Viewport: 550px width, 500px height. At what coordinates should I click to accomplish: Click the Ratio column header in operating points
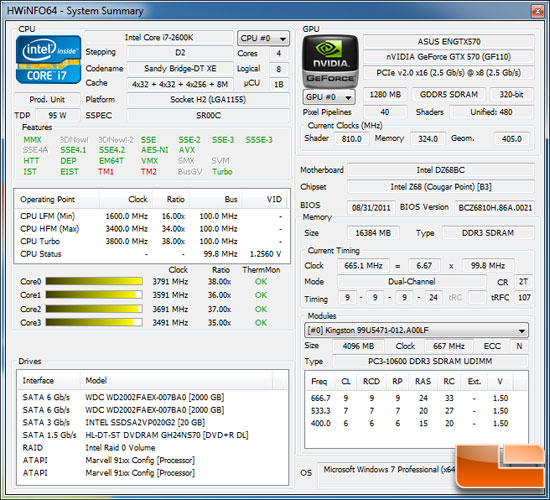[170, 199]
